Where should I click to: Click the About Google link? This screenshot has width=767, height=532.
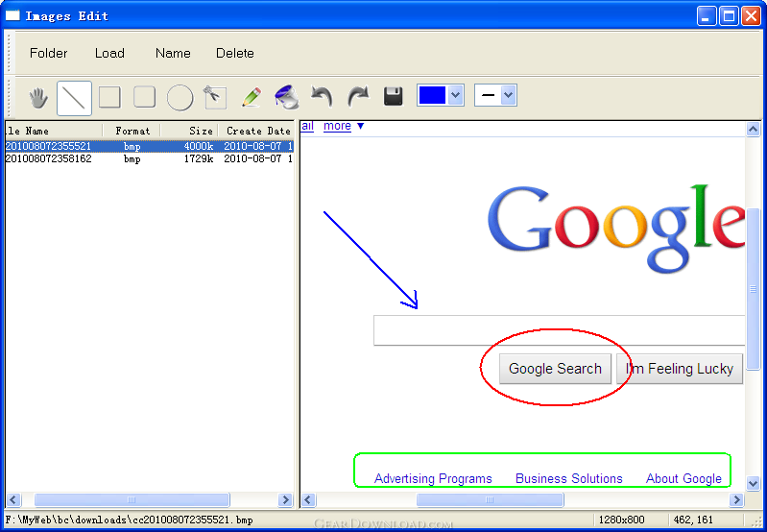683,478
